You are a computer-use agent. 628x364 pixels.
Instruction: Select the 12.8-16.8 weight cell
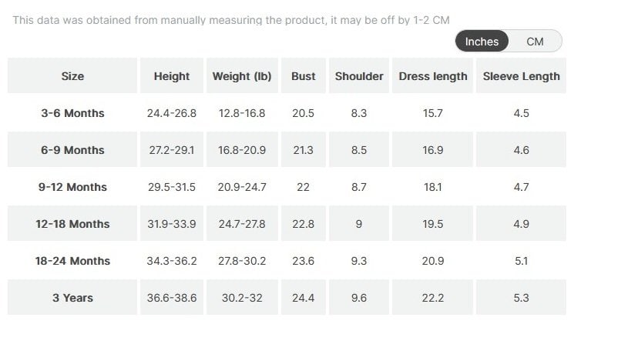(242, 113)
